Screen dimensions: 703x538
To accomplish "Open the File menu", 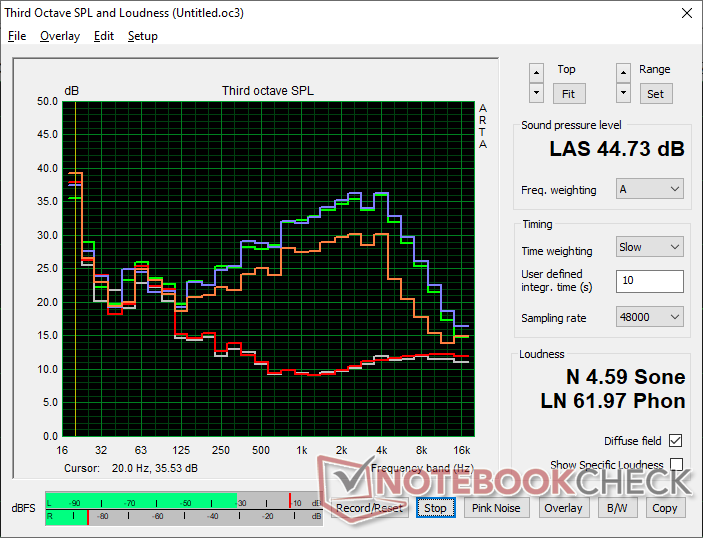I will point(17,36).
